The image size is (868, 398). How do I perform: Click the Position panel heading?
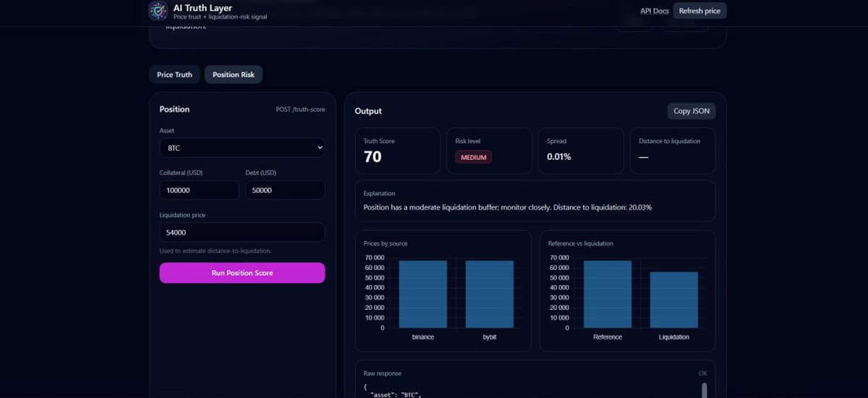point(174,109)
